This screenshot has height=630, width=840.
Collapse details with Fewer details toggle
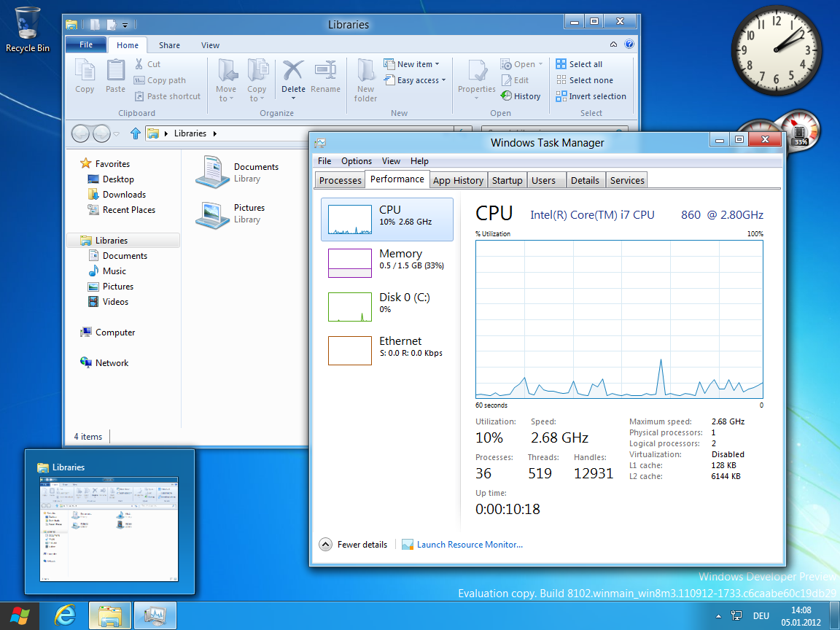(325, 545)
